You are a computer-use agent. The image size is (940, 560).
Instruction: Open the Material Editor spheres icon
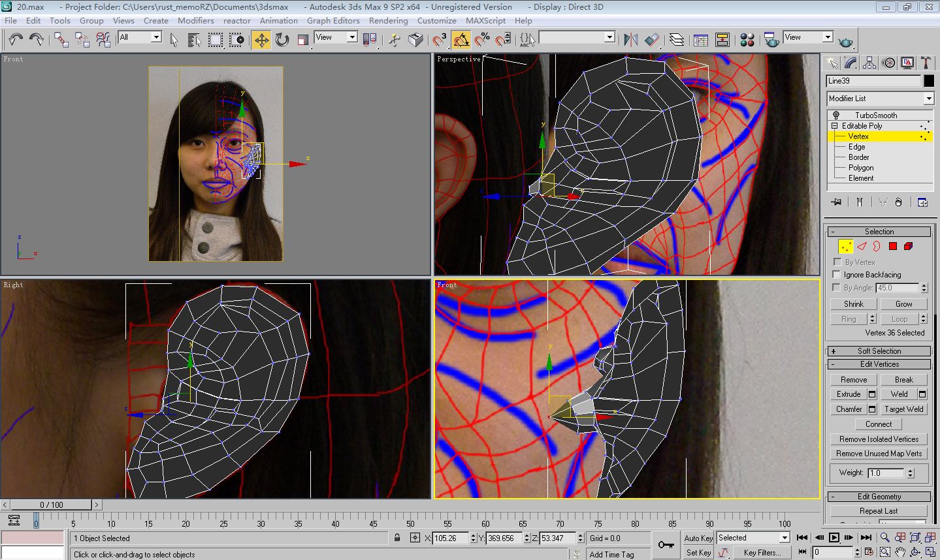tap(747, 40)
